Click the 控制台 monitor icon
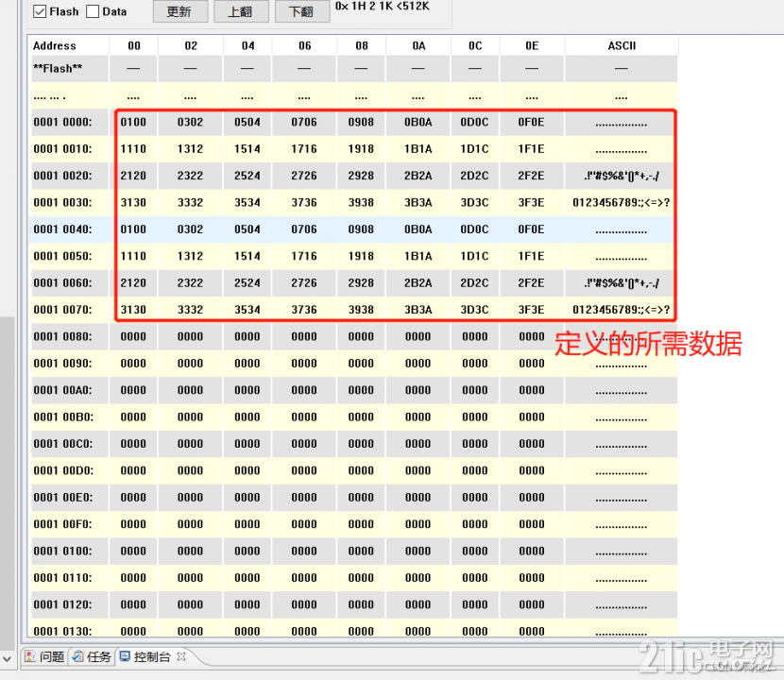This screenshot has width=784, height=680. pos(125,656)
